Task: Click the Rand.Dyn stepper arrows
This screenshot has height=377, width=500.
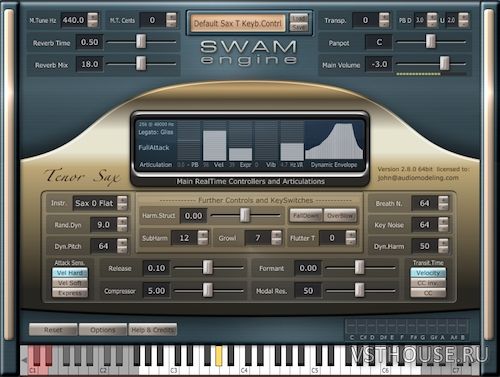Action: coord(122,225)
